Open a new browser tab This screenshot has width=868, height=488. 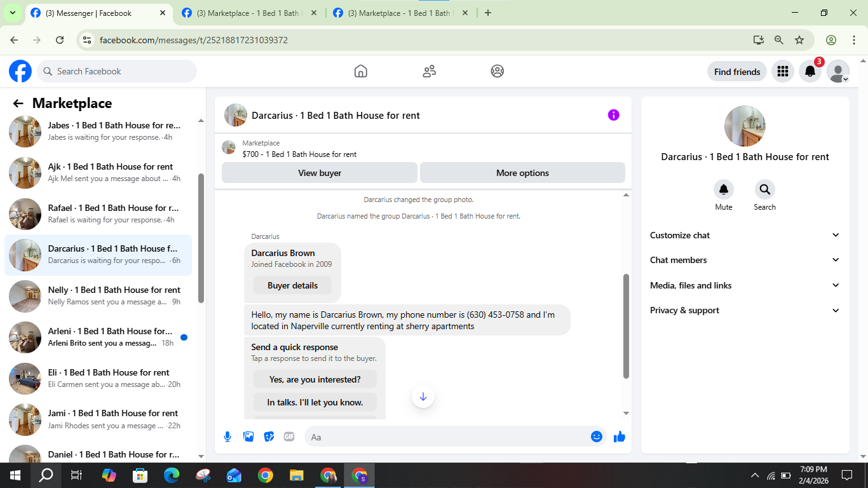click(487, 13)
